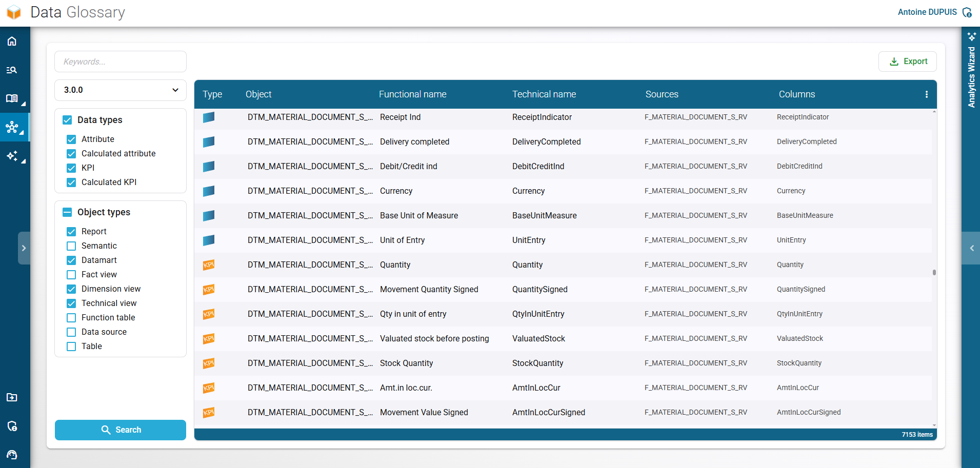Open the Analytics Wizard side tab
Viewport: 980px width, 468px height.
point(971,71)
